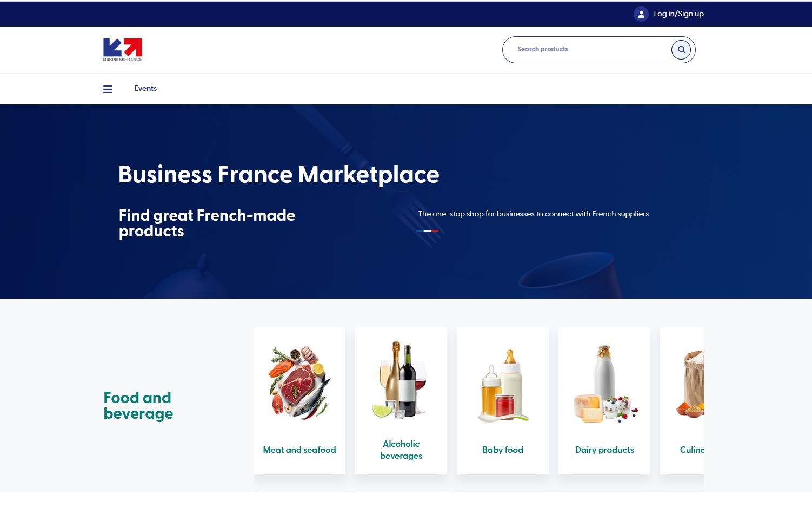The width and height of the screenshot is (812, 521).
Task: Open the Dairy products category
Action: click(604, 450)
